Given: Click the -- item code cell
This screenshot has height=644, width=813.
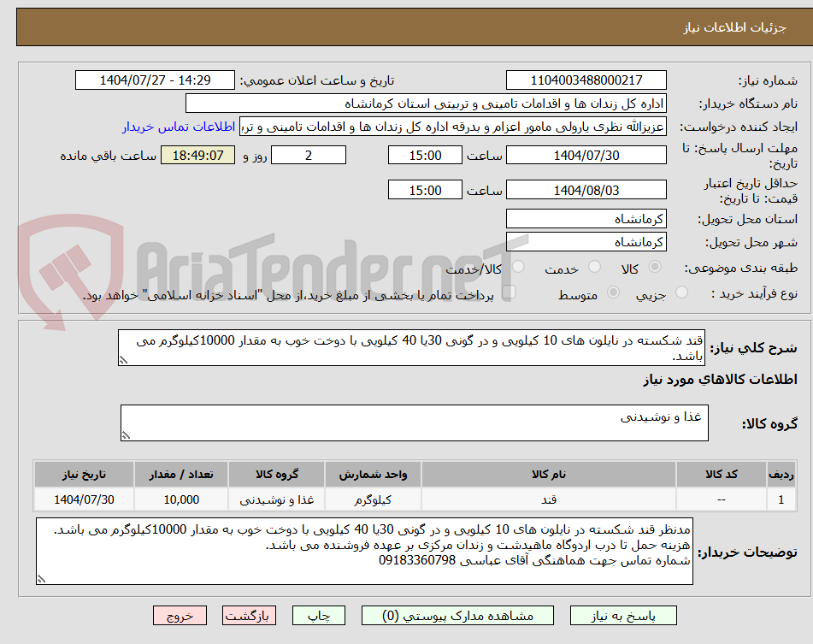Looking at the screenshot, I should click(x=722, y=499).
